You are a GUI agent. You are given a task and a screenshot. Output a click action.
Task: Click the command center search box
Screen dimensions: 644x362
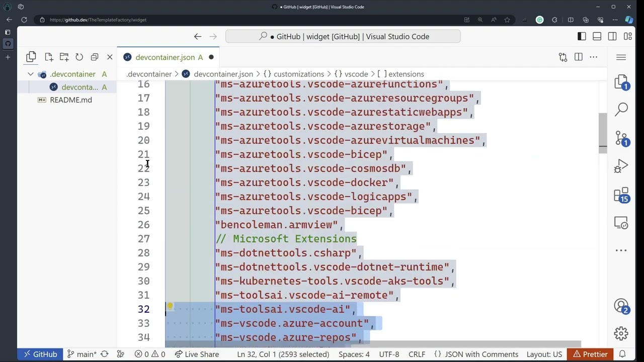pyautogui.click(x=343, y=36)
